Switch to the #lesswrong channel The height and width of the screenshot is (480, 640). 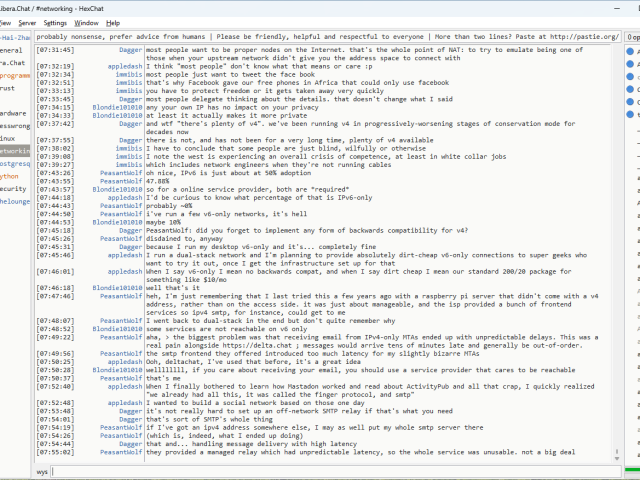15,126
